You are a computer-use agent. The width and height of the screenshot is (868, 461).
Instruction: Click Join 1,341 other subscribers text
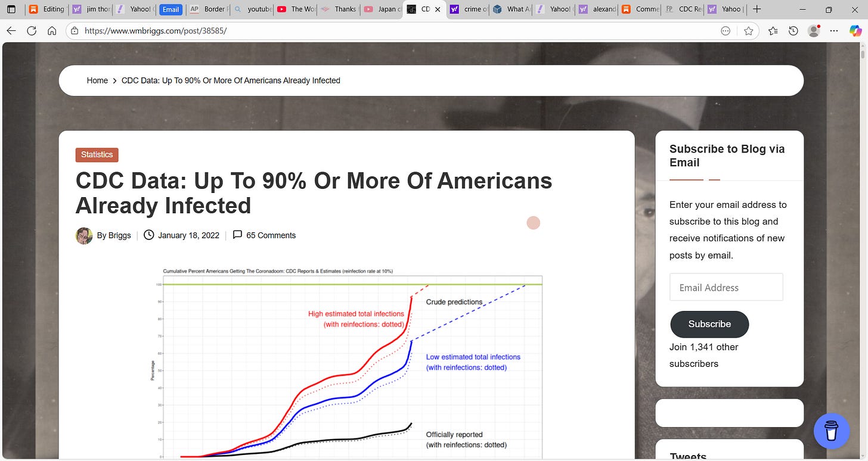[x=704, y=355]
